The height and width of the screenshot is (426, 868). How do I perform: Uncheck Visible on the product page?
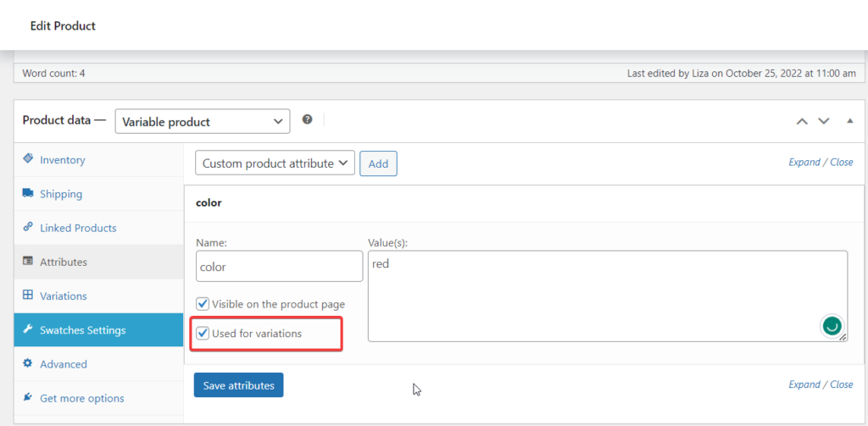point(203,304)
